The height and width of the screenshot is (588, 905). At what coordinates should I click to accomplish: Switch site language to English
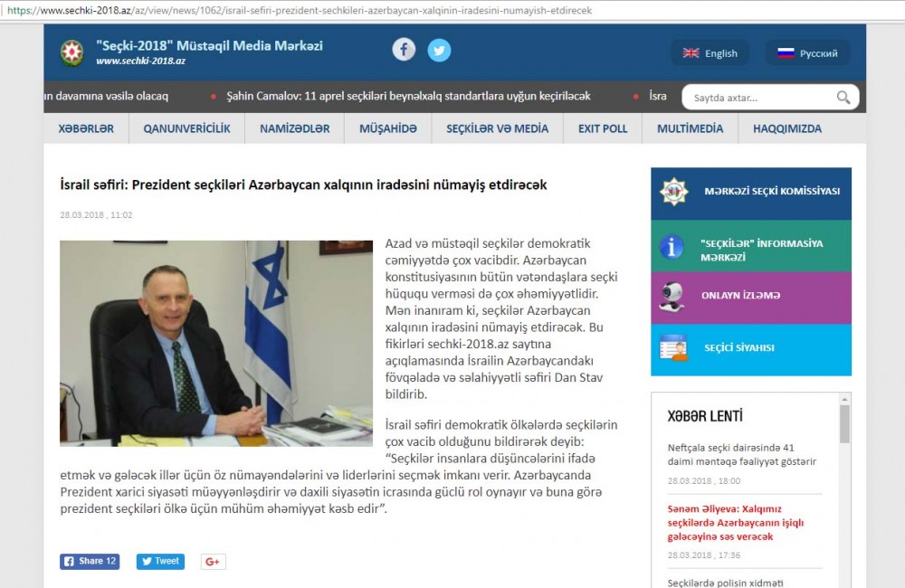(x=710, y=53)
